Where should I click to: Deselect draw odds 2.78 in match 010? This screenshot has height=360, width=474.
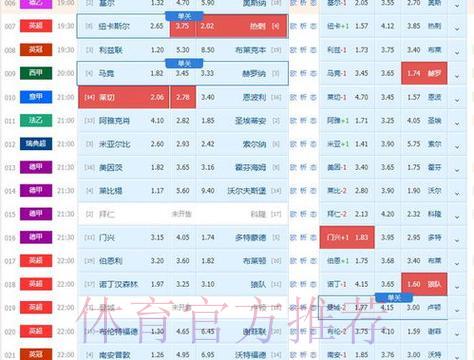183,97
